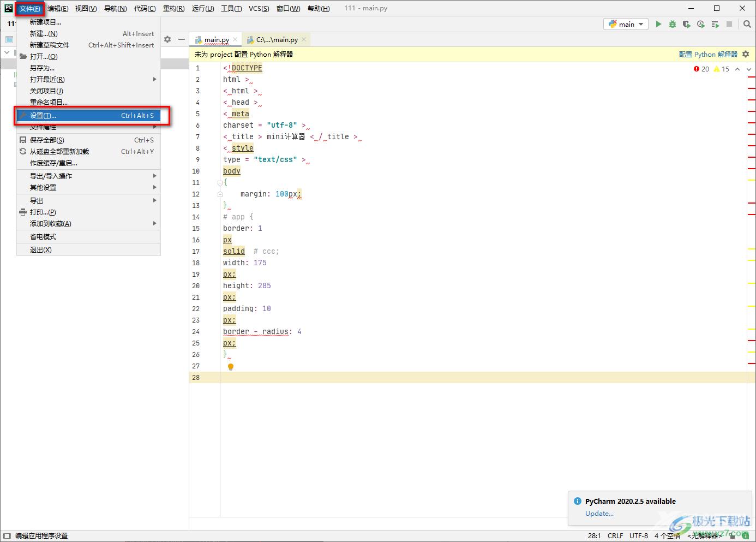Screen dimensions: 756x542
Task: Click the gear in the interpreter warning bar
Action: coord(746,54)
